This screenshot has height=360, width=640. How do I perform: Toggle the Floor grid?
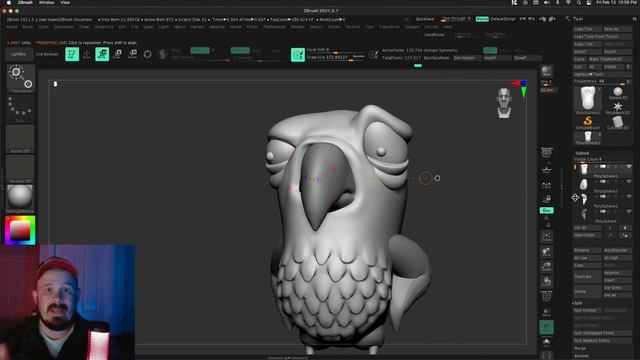click(x=547, y=169)
